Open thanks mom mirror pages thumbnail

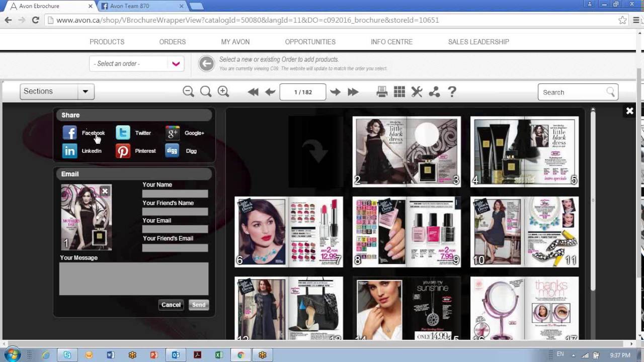tap(524, 308)
